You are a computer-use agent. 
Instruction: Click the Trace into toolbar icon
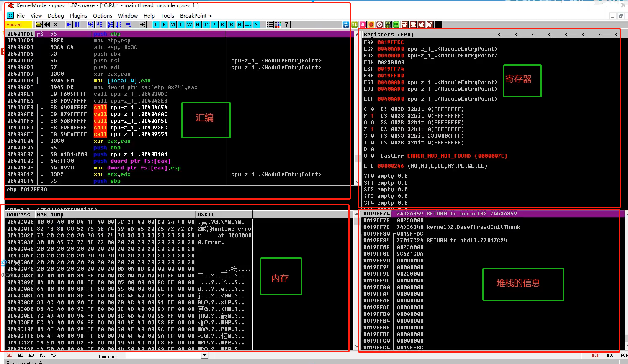[110, 25]
